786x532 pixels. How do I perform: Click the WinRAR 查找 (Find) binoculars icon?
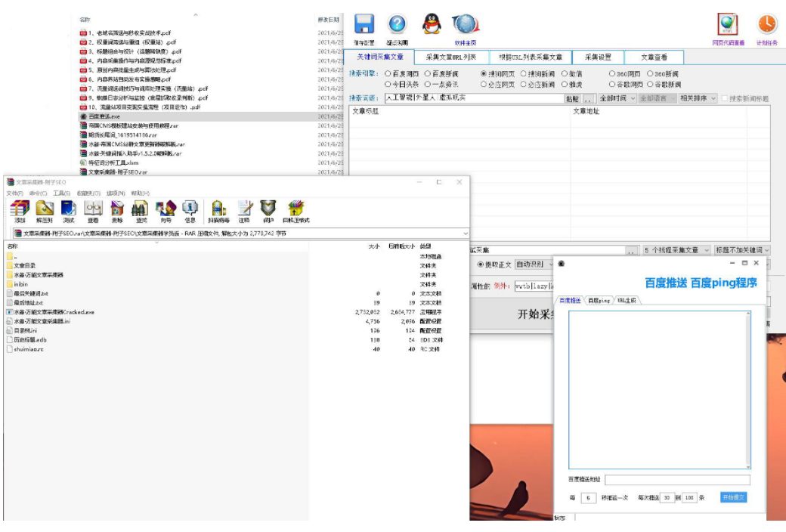coord(140,209)
